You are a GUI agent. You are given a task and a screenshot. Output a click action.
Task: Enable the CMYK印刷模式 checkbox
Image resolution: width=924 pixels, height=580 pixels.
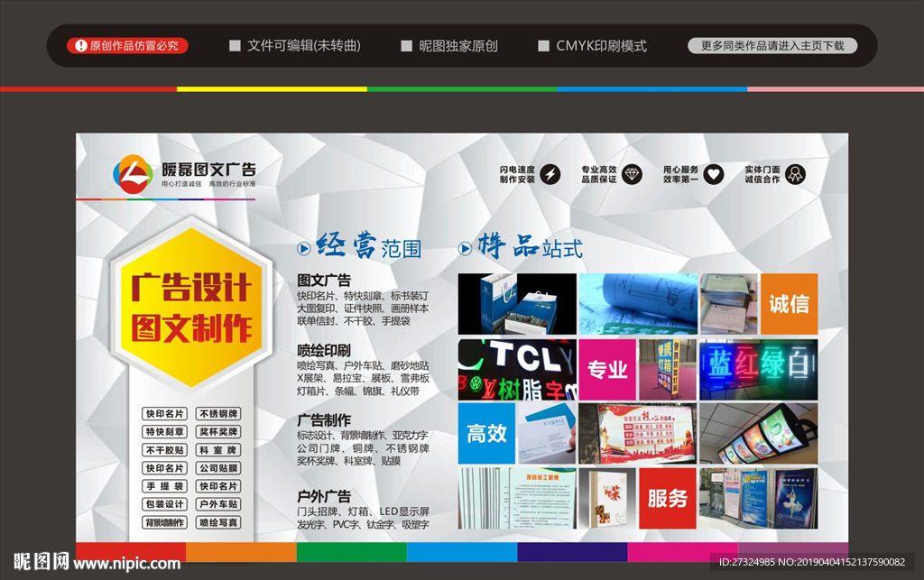pos(544,45)
